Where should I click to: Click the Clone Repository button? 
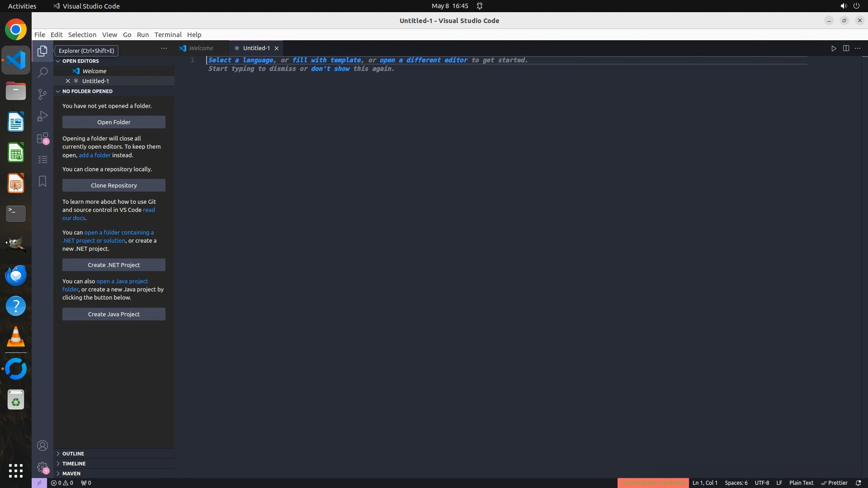(x=114, y=185)
